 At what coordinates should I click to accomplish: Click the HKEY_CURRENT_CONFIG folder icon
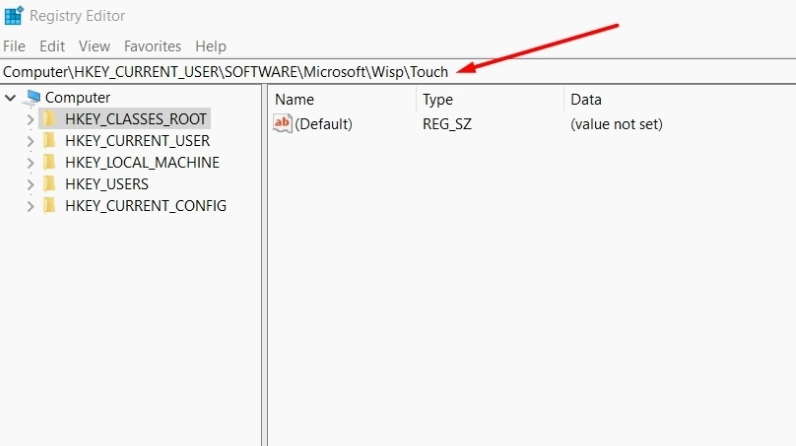point(50,206)
